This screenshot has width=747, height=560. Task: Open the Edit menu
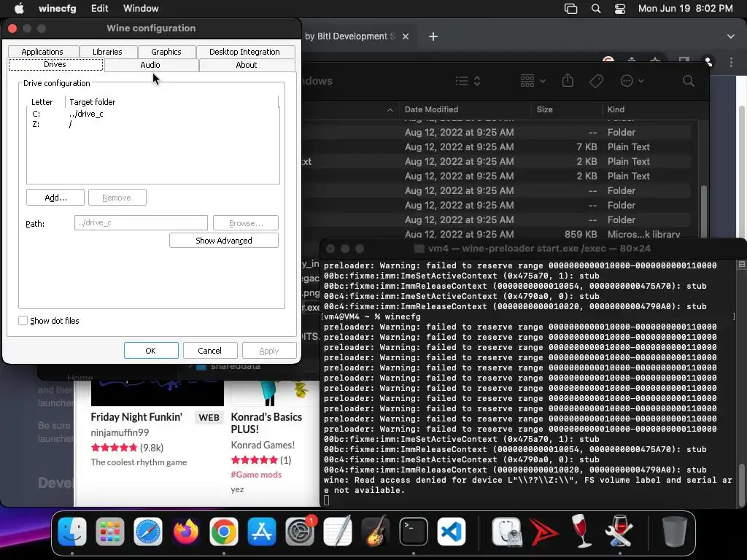click(x=99, y=8)
